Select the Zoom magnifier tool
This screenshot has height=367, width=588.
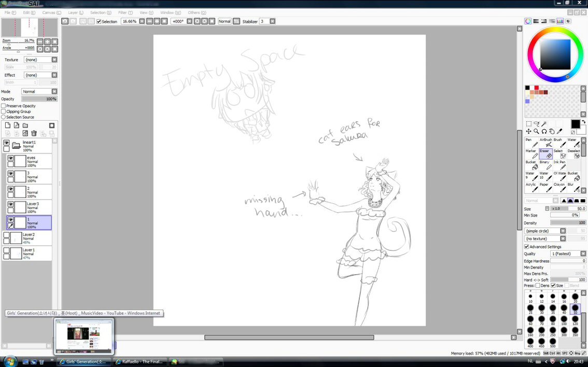536,131
